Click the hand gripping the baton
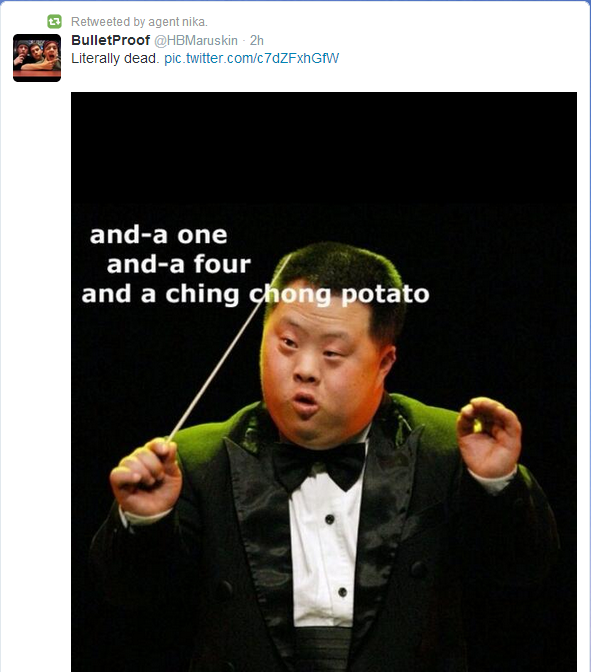 point(145,477)
